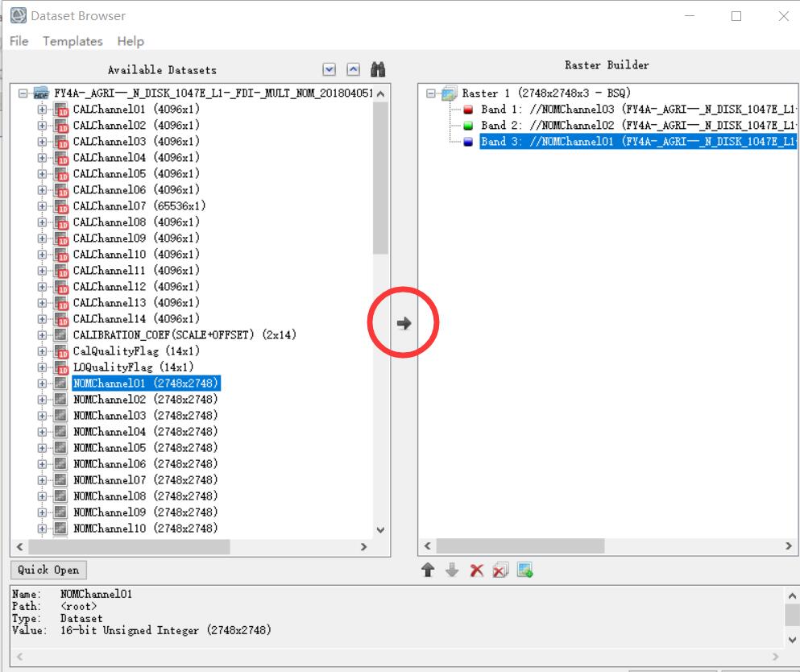The image size is (800, 672).
Task: Click the add-to-raster arrow button
Action: coord(404,323)
